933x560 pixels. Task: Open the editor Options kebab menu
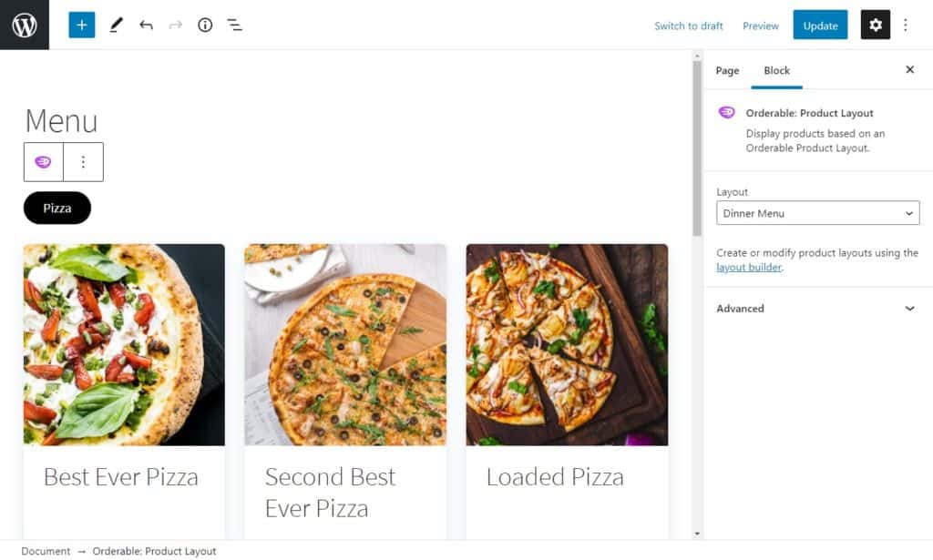coord(906,25)
